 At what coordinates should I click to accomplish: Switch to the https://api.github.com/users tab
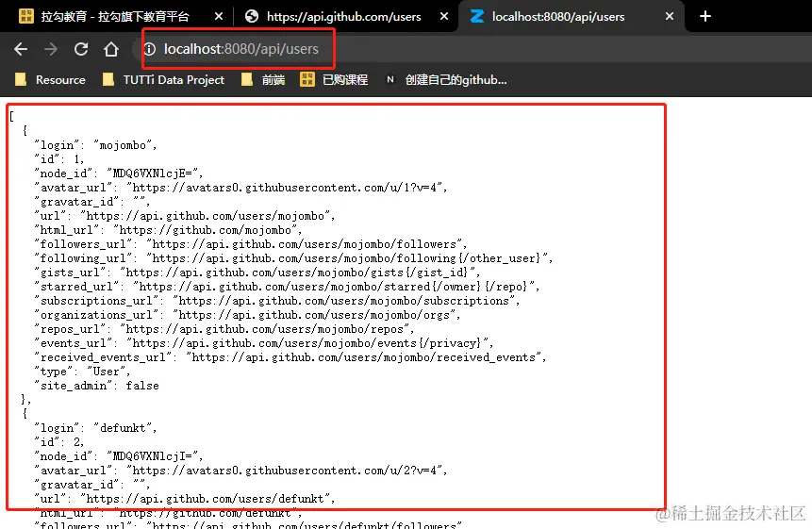point(344,17)
